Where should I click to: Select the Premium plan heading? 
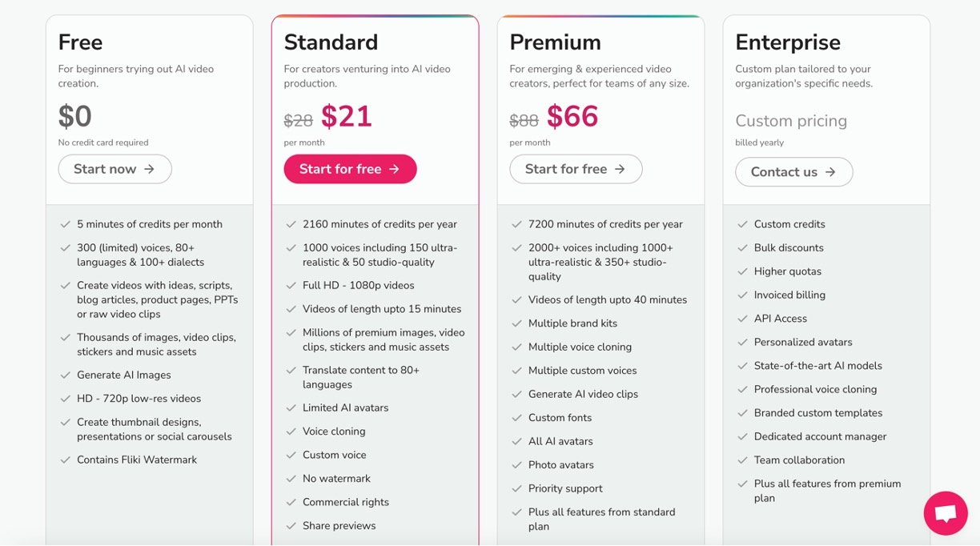tap(556, 42)
